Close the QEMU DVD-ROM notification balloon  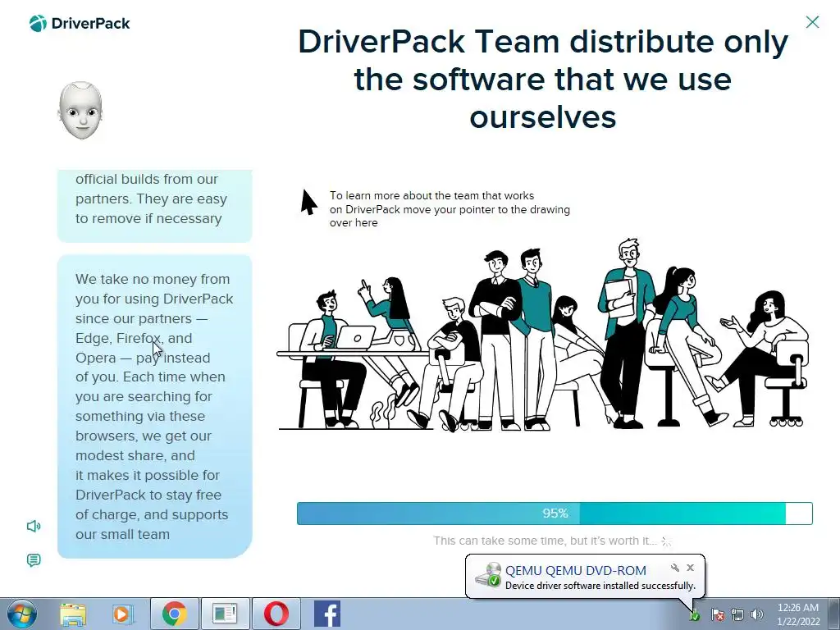[x=690, y=568]
